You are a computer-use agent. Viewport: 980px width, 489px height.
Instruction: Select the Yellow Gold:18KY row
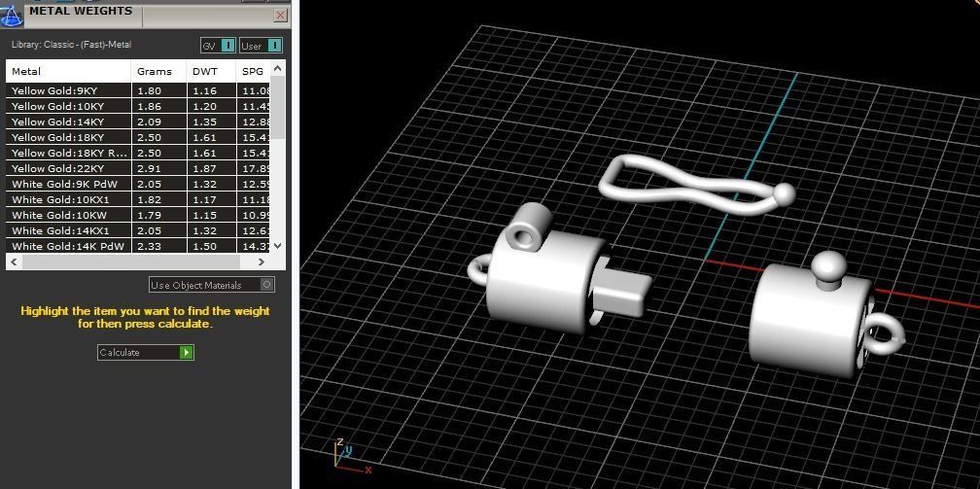tap(139, 138)
